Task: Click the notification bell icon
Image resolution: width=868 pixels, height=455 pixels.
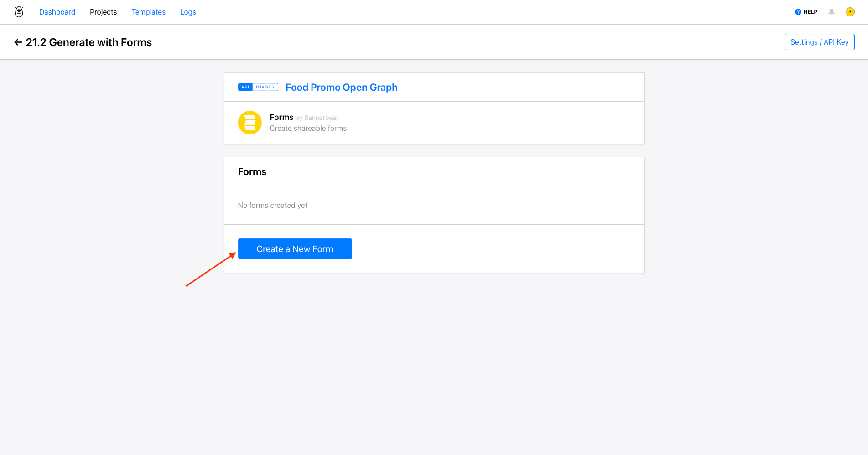Action: (831, 11)
